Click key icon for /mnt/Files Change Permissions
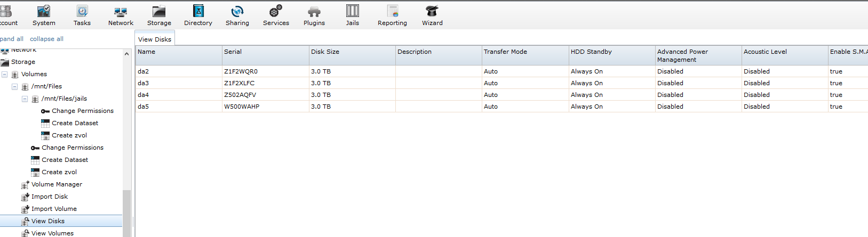Image resolution: width=868 pixels, height=237 pixels. [x=35, y=148]
